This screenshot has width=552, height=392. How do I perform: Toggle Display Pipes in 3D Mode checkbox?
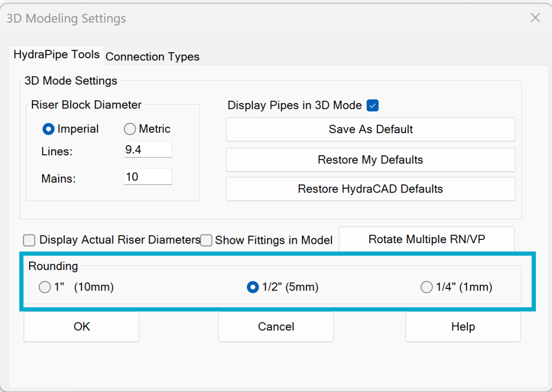click(372, 105)
